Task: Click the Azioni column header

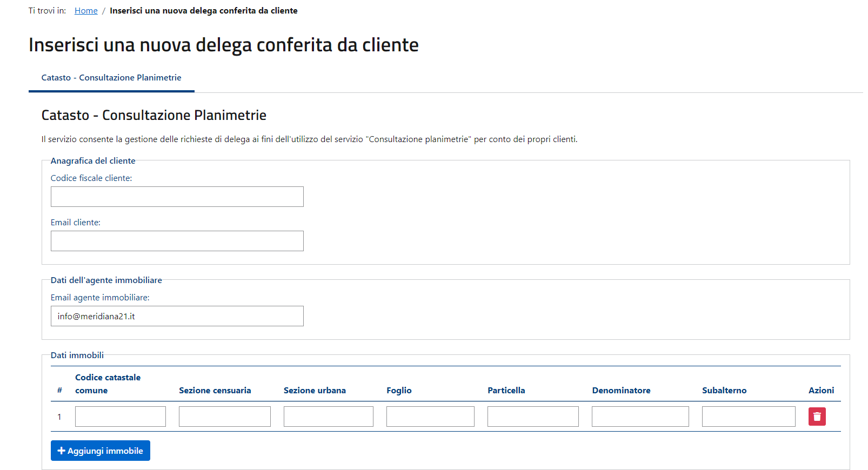Action: pyautogui.click(x=821, y=391)
